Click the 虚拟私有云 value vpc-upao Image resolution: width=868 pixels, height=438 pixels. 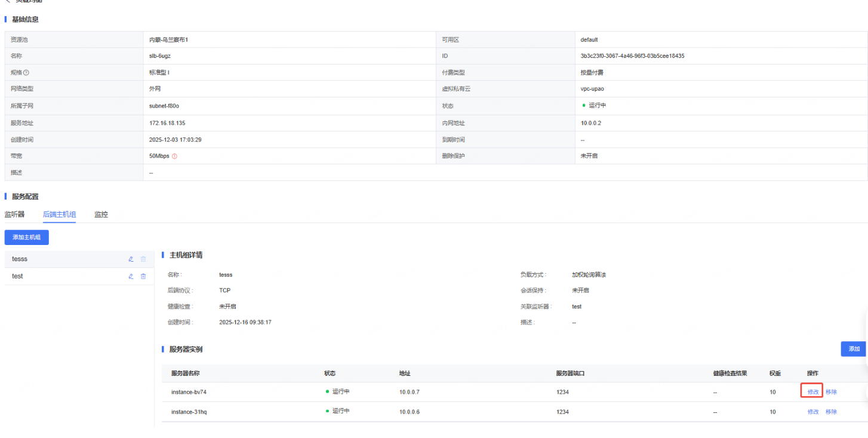pos(592,89)
